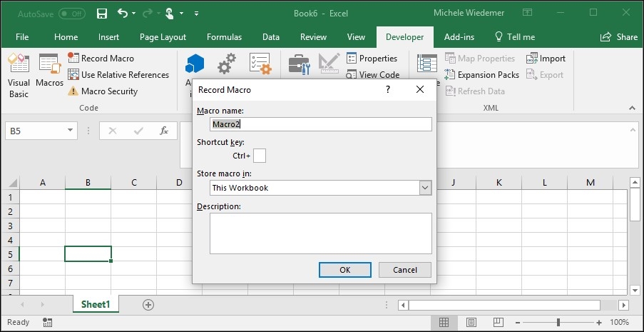This screenshot has height=332, width=644.
Task: Open the Touch/Mouse Mode dropdown arrow
Action: 182,14
